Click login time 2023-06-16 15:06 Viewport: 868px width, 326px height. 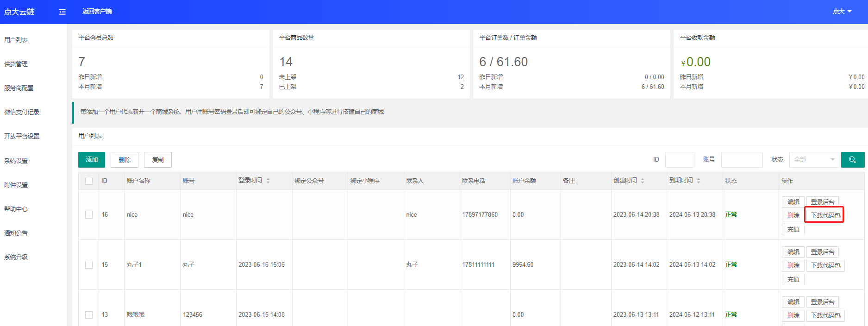(262, 264)
